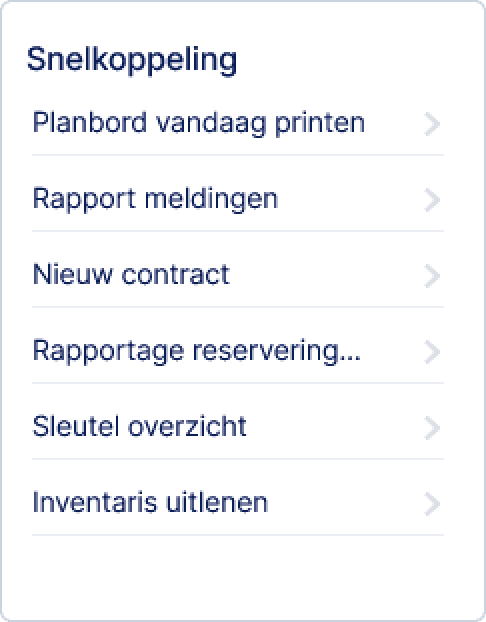Select Nieuw contract from Snelkoppeling list
The image size is (486, 622).
pos(238,275)
